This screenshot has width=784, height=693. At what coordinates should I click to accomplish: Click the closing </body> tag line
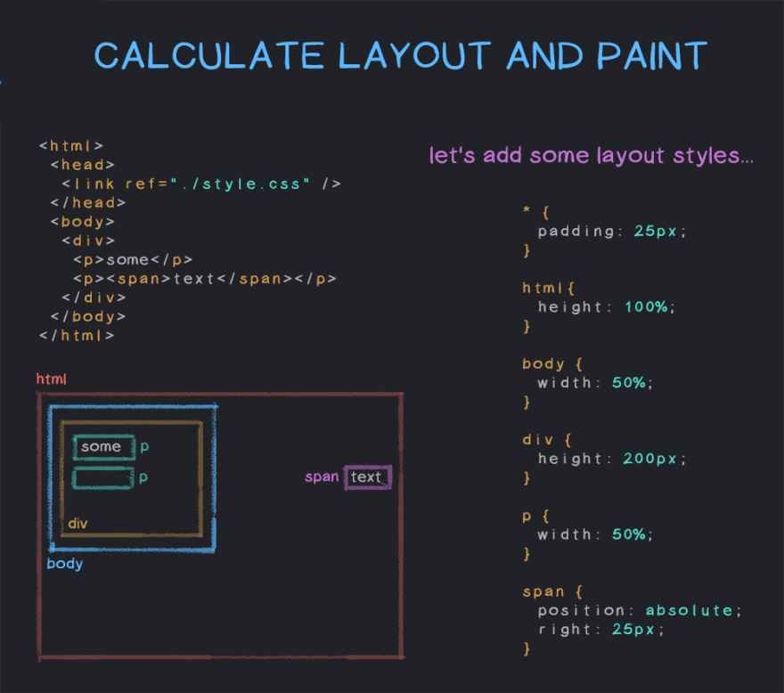(x=88, y=317)
